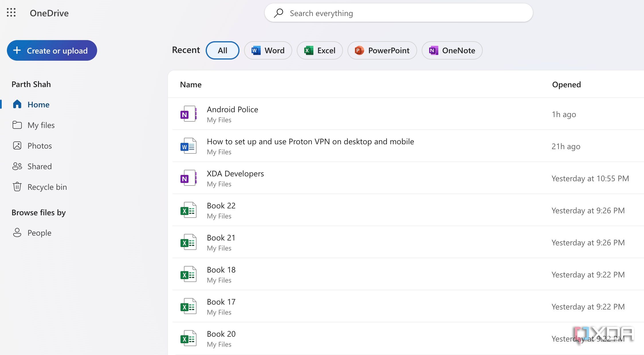This screenshot has width=644, height=355.
Task: Open the Book 17 file name
Action: click(x=221, y=302)
